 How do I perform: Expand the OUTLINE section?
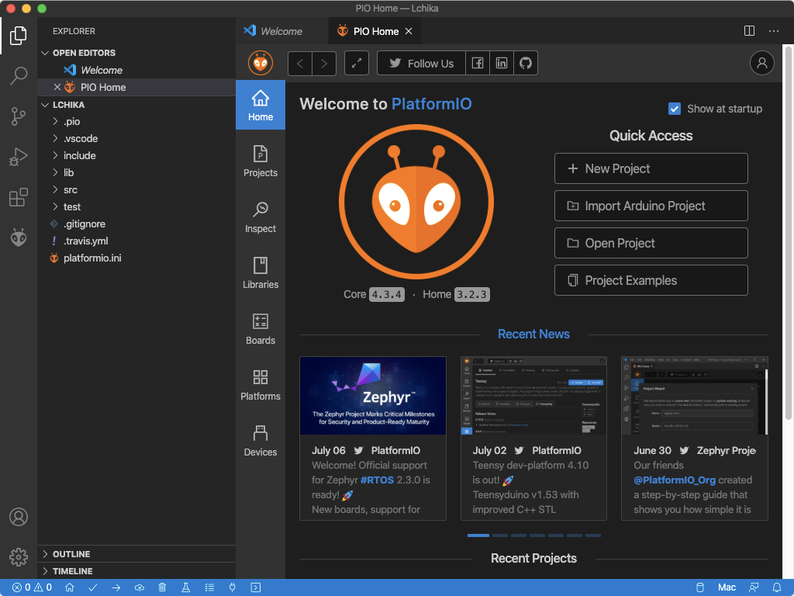point(71,554)
